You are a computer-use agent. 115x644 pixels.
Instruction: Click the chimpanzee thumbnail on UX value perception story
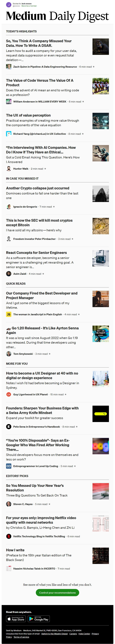click(101, 121)
